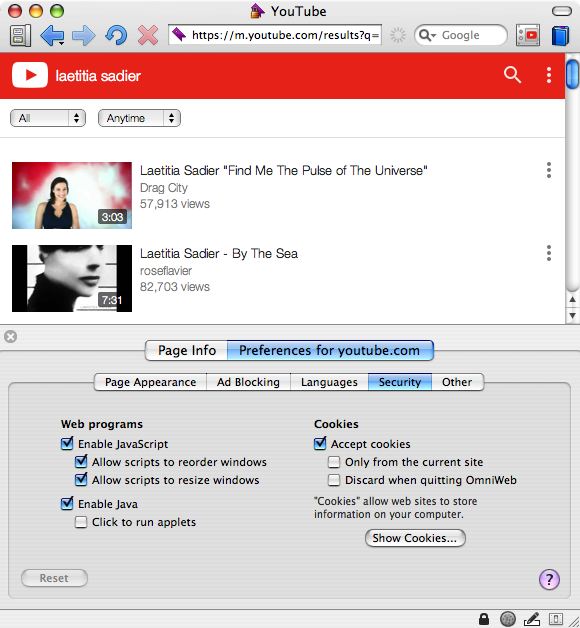Go back with the blue left arrow
The width and height of the screenshot is (580, 628).
pyautogui.click(x=52, y=35)
